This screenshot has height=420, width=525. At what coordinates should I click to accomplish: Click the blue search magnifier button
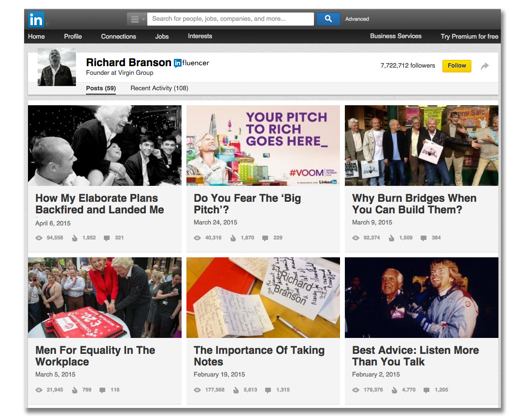(328, 19)
